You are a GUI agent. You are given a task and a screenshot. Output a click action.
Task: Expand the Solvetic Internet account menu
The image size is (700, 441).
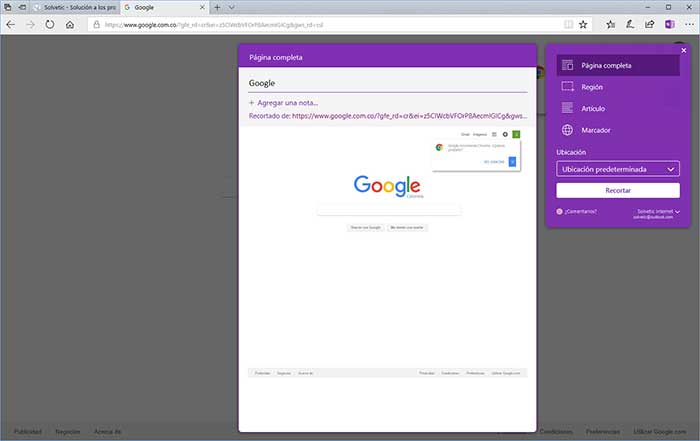[x=656, y=214]
